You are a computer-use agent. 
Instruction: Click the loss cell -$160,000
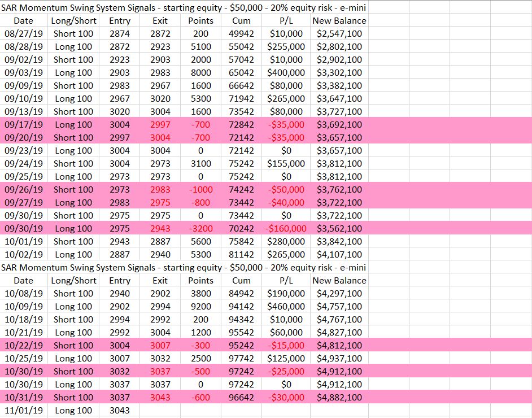coord(286,229)
